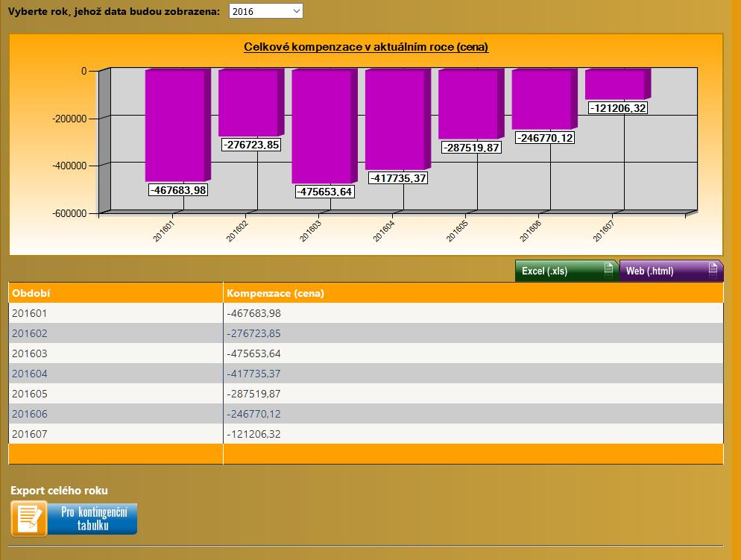Click the chart bar for period 201603
The width and height of the screenshot is (741, 560).
click(324, 126)
